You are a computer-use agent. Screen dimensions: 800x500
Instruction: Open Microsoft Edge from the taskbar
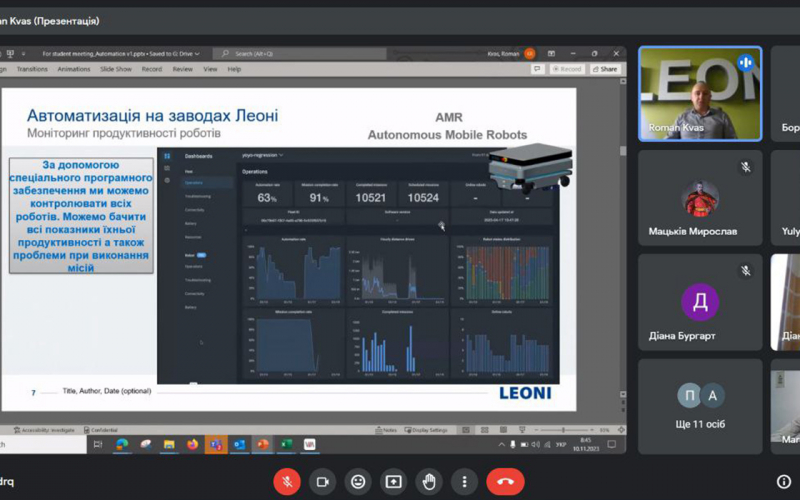[x=122, y=445]
